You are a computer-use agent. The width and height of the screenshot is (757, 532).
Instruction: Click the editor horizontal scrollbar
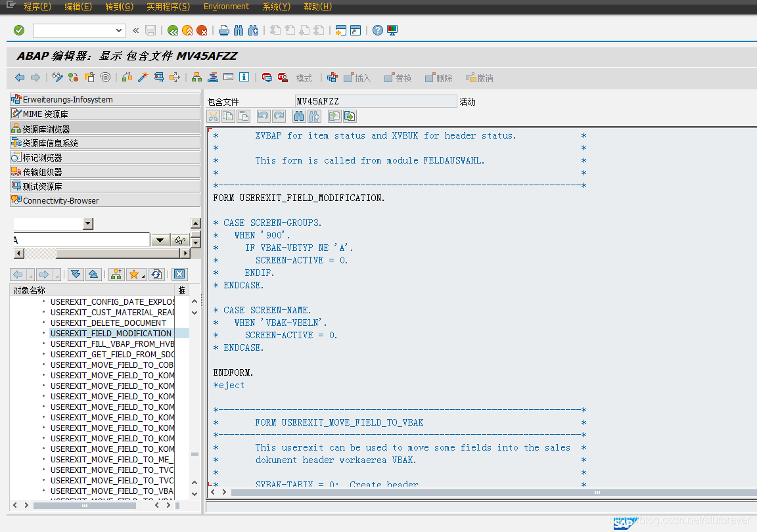coord(493,493)
